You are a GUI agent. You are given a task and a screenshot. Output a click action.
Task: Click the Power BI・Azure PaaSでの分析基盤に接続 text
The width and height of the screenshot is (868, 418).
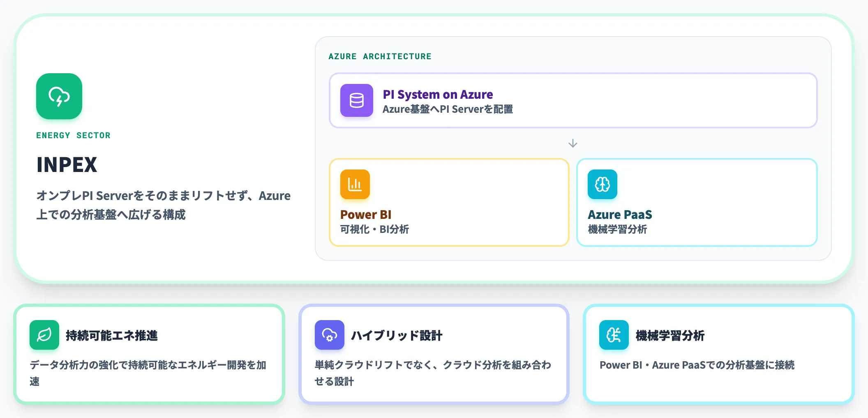click(697, 365)
